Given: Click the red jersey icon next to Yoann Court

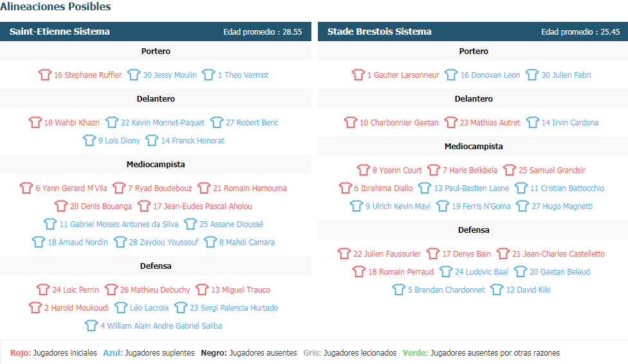Looking at the screenshot, I should [364, 170].
